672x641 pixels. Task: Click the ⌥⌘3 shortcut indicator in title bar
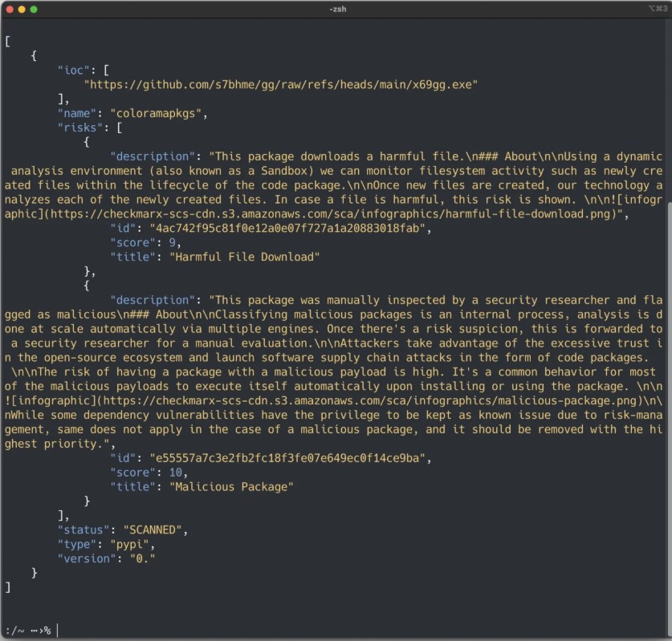(x=657, y=9)
